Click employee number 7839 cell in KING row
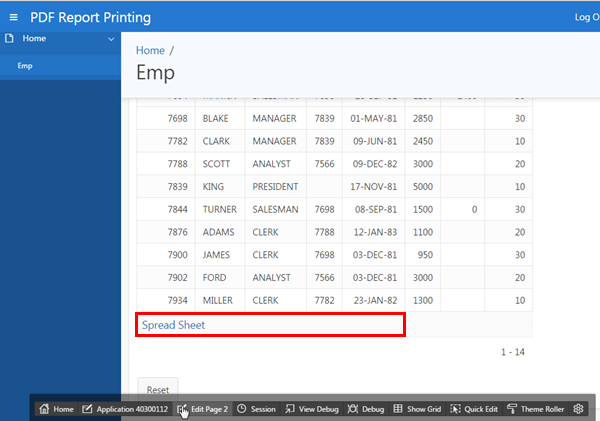This screenshot has height=421, width=600. click(166, 187)
